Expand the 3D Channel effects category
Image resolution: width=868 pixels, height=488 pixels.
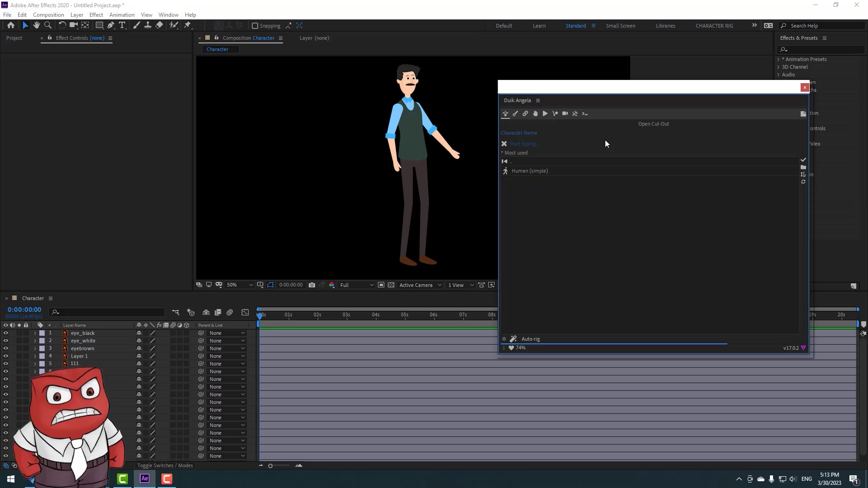point(778,67)
